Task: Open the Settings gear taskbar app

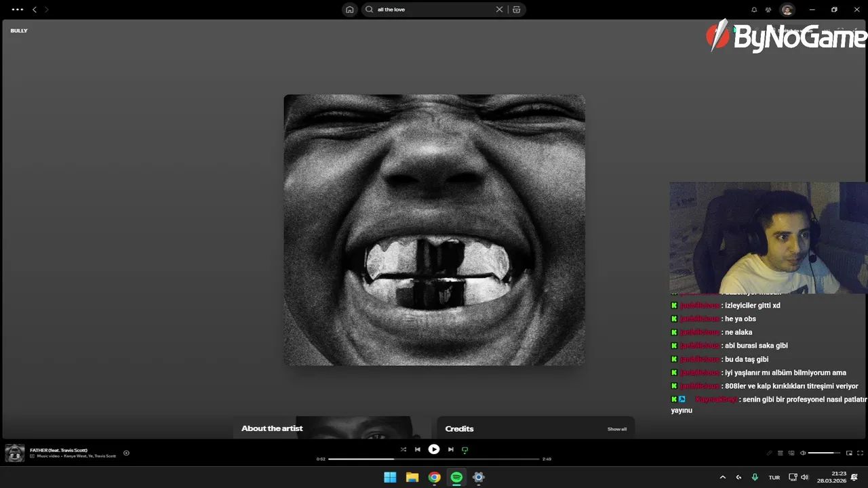Action: tap(479, 477)
